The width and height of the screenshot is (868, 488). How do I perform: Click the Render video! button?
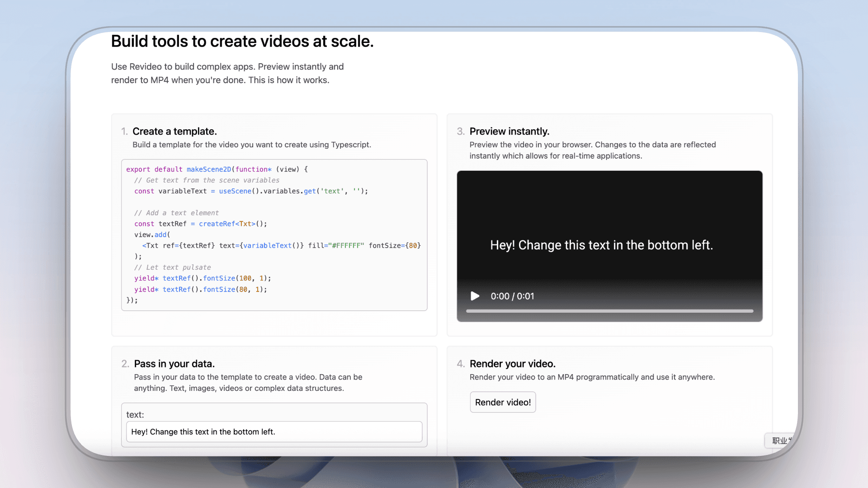click(x=503, y=402)
